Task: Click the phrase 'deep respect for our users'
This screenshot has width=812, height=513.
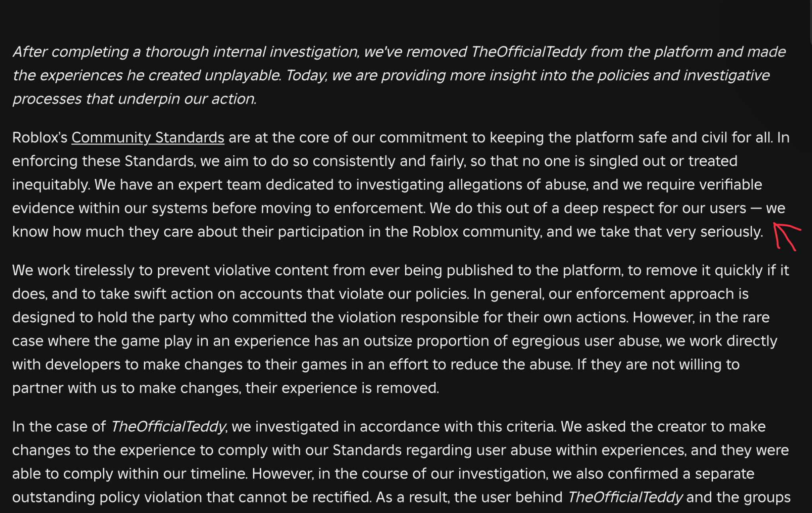Action: [x=655, y=208]
